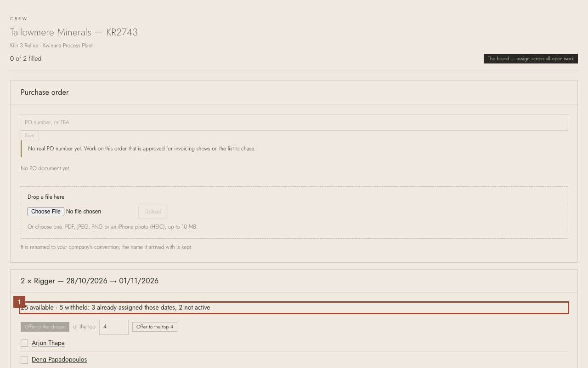Save the purchase order number
Screen dimensions: 588x368
pyautogui.click(x=29, y=135)
